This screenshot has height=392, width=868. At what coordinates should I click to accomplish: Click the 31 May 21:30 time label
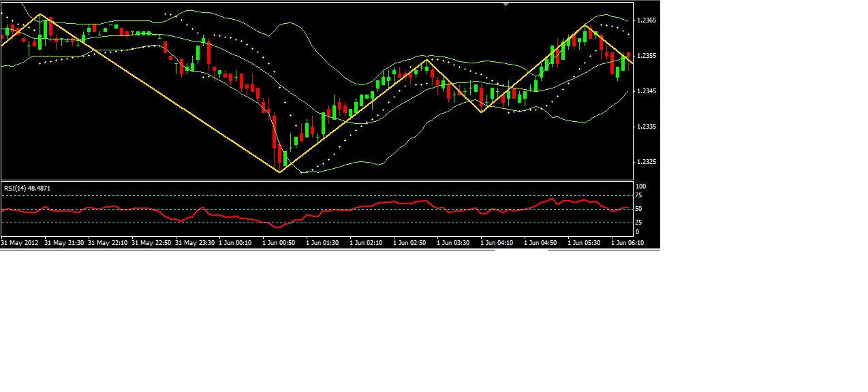64,242
